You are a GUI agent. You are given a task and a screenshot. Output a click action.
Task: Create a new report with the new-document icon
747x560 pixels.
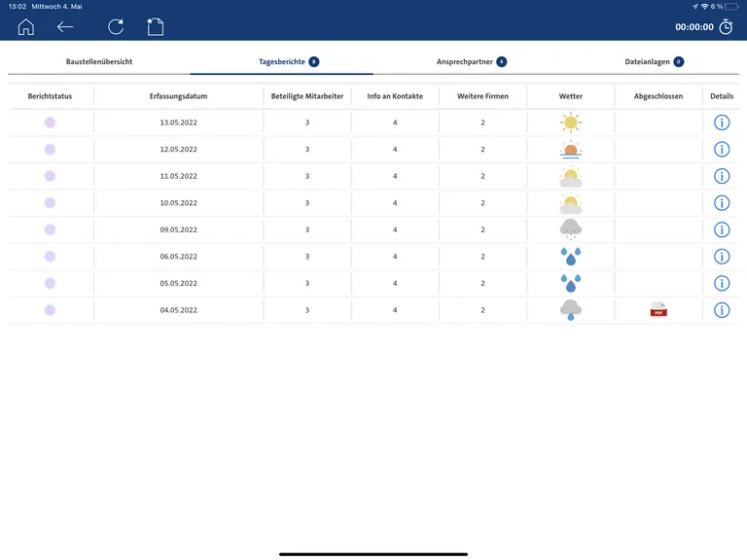click(155, 27)
